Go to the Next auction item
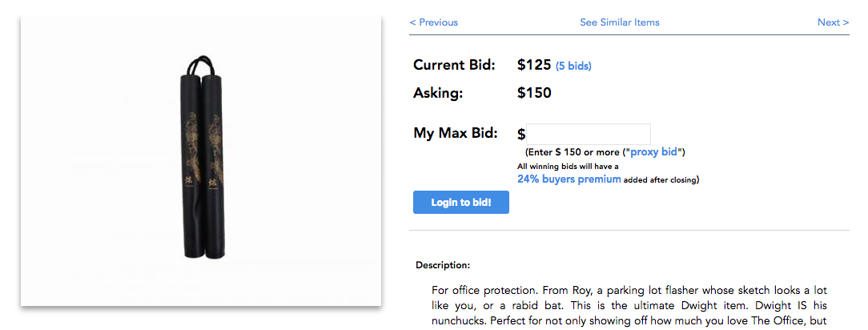 click(833, 22)
